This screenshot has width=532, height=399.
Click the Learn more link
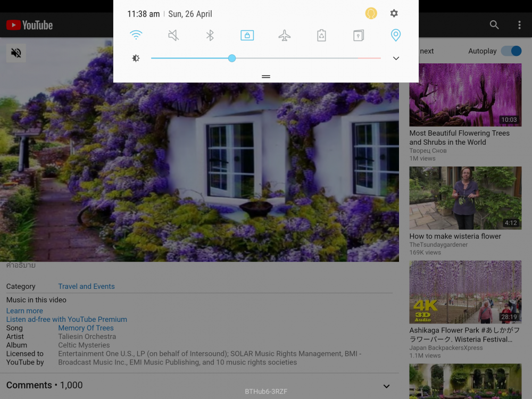pos(24,311)
